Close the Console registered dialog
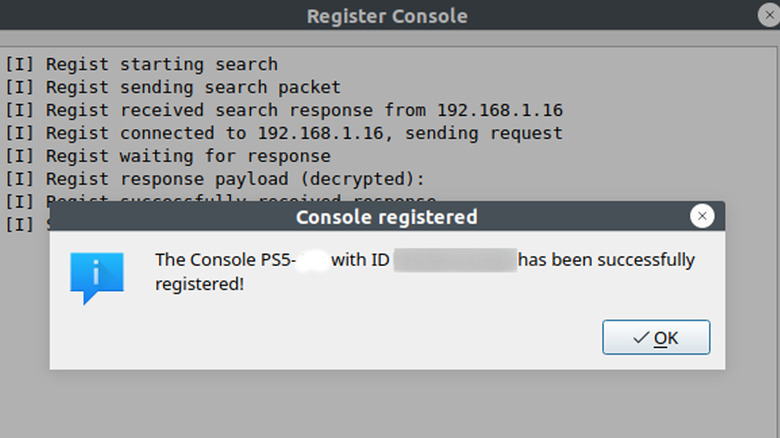The image size is (780, 438). tap(702, 216)
